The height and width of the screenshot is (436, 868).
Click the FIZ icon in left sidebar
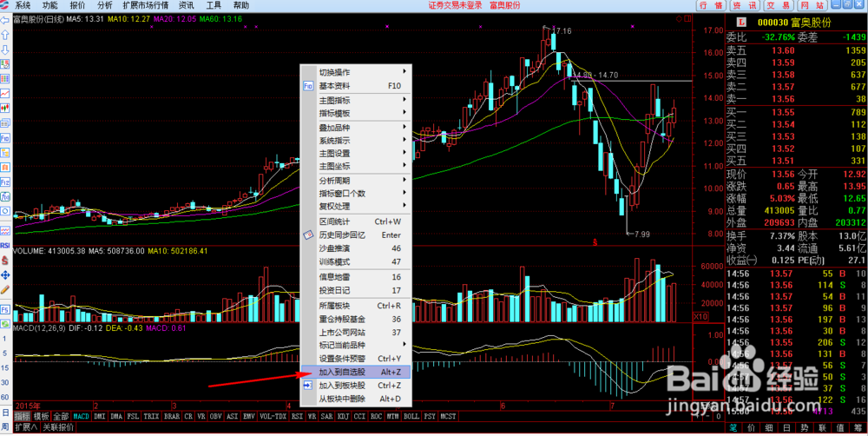5,182
